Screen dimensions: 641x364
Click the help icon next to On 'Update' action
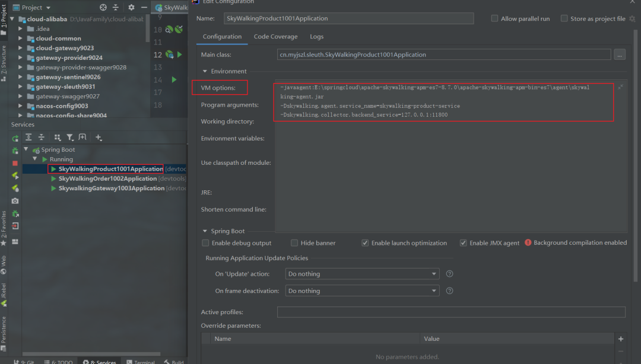450,274
